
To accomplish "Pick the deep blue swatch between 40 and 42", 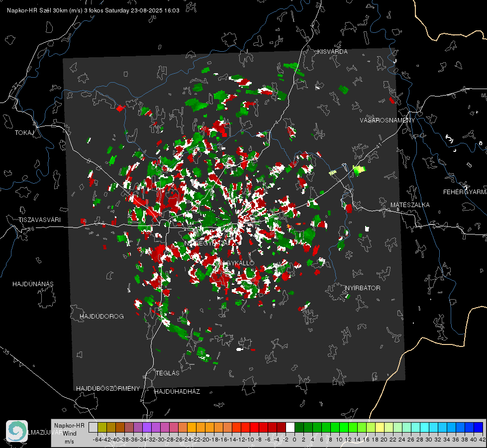I will [479, 428].
